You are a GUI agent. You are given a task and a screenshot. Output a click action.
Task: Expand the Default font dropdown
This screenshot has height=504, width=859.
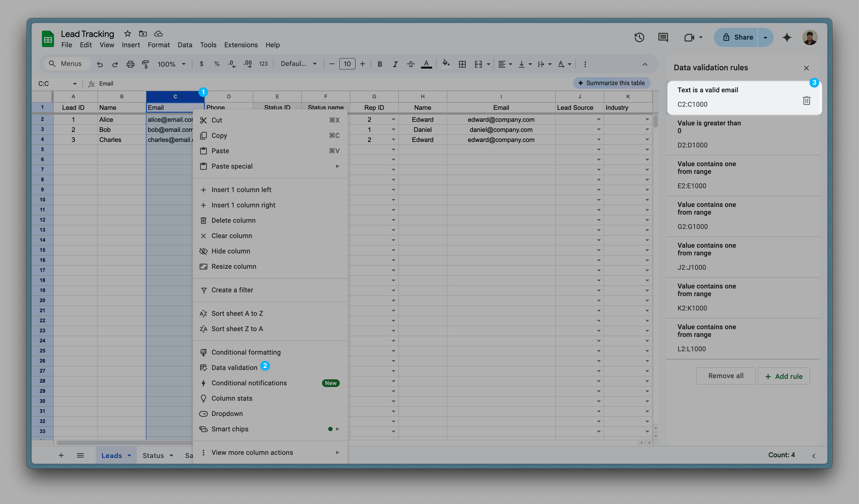pos(298,64)
